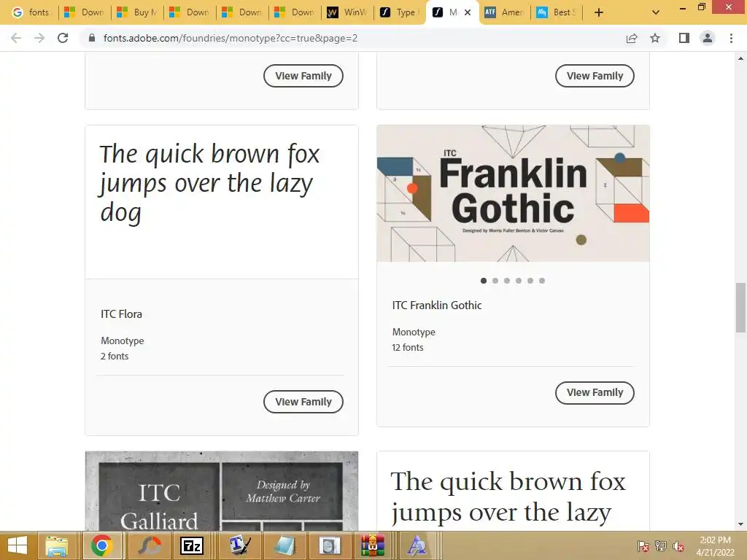Open File Explorer from the taskbar
The width and height of the screenshot is (747, 560).
coord(56,545)
